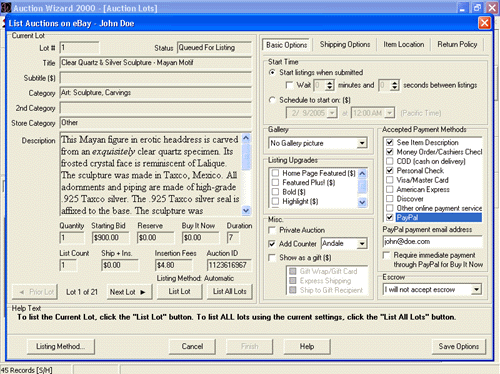Click the Buy It Now field
This screenshot has width=500, height=374.
pyautogui.click(x=201, y=238)
